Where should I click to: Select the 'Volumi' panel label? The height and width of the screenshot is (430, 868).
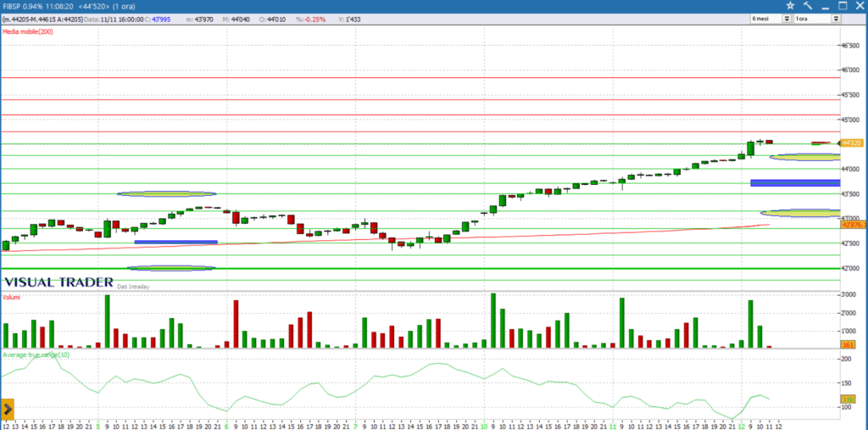(x=10, y=298)
